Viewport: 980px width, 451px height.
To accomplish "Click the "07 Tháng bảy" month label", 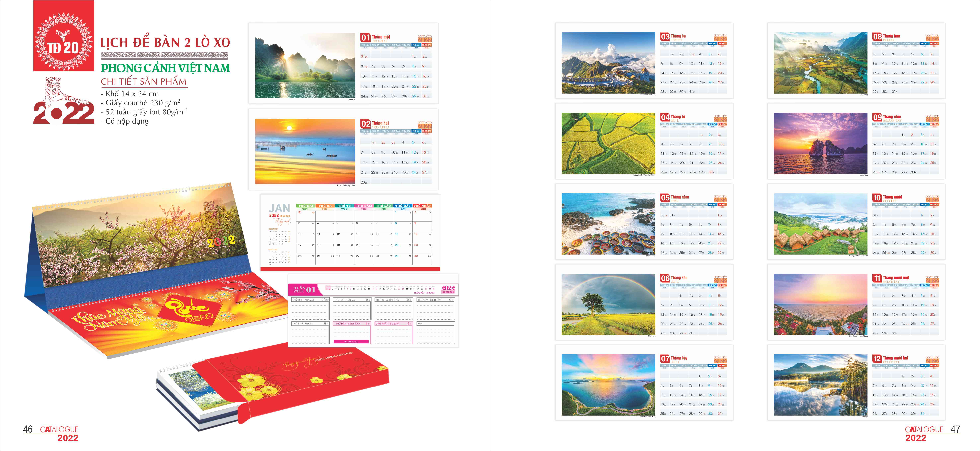I will [674, 359].
